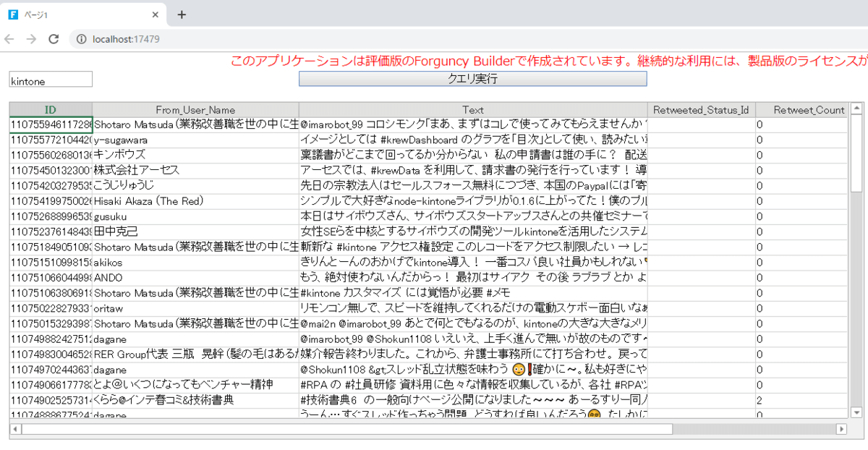Select the text cell starting 媒介報告終わりました
Screen dimensions: 868x450
474,354
